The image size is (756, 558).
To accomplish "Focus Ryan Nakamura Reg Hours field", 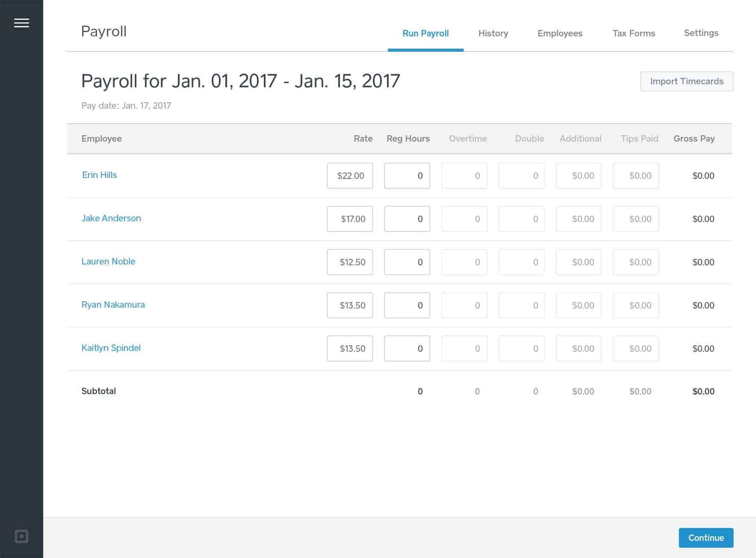I will (x=407, y=305).
